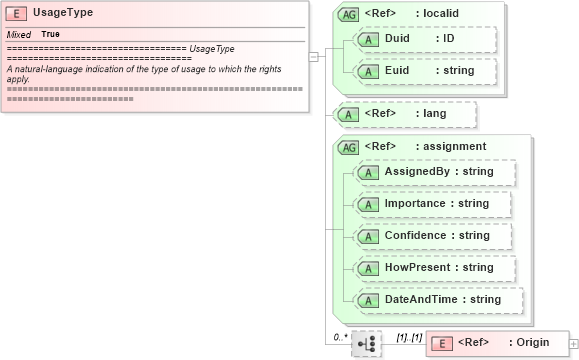Click the A icon beside DateAndTime
This screenshot has width=579, height=360.
point(368,301)
